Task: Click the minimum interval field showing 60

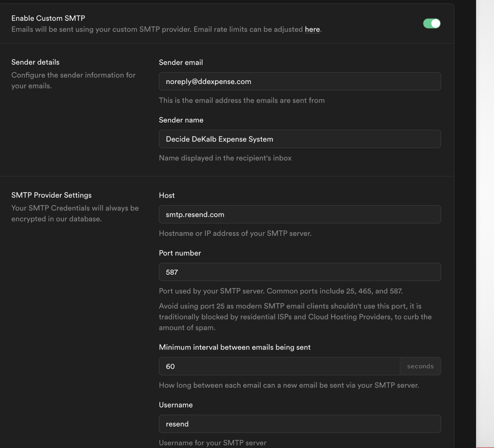Action: (x=279, y=366)
